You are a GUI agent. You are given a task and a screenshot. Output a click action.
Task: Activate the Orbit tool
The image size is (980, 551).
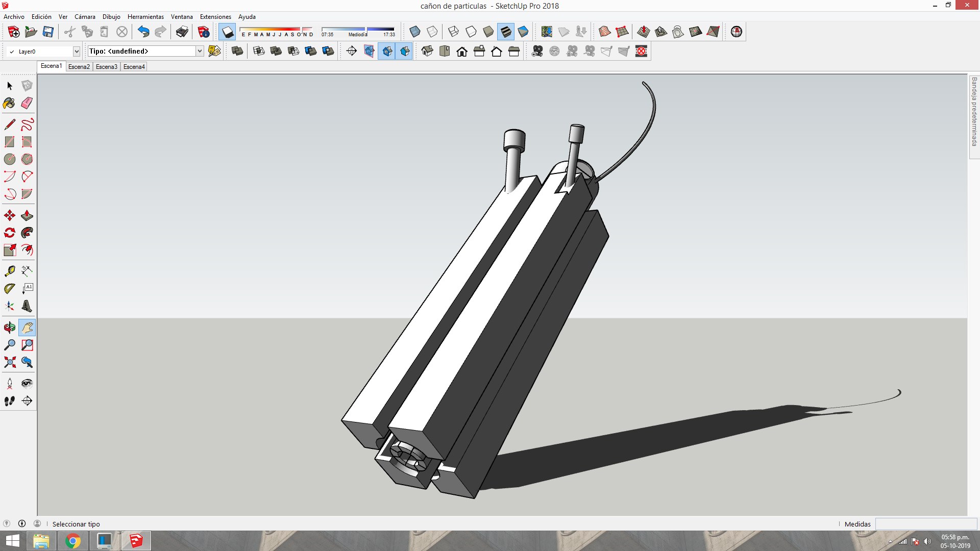[x=10, y=328]
